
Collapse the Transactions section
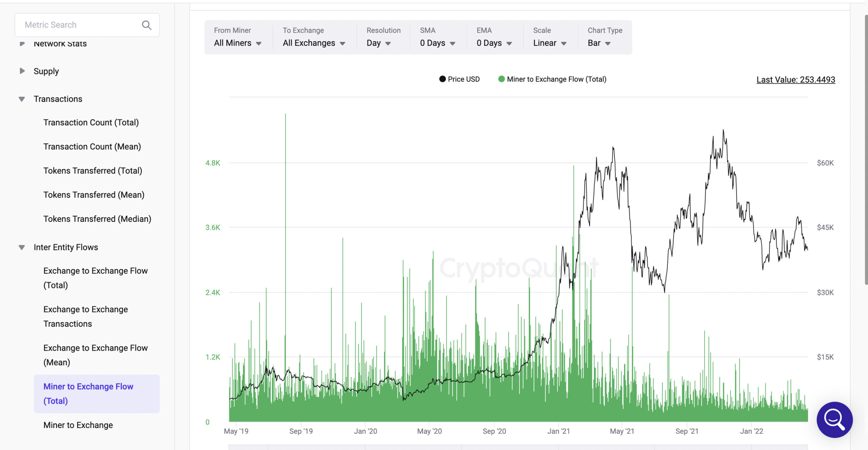point(22,99)
